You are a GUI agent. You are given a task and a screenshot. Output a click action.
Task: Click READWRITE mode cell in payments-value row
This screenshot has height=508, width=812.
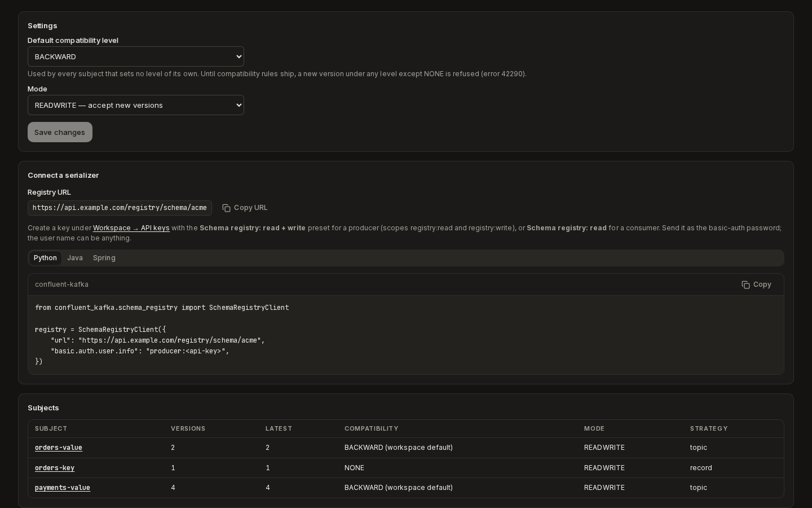(x=604, y=488)
